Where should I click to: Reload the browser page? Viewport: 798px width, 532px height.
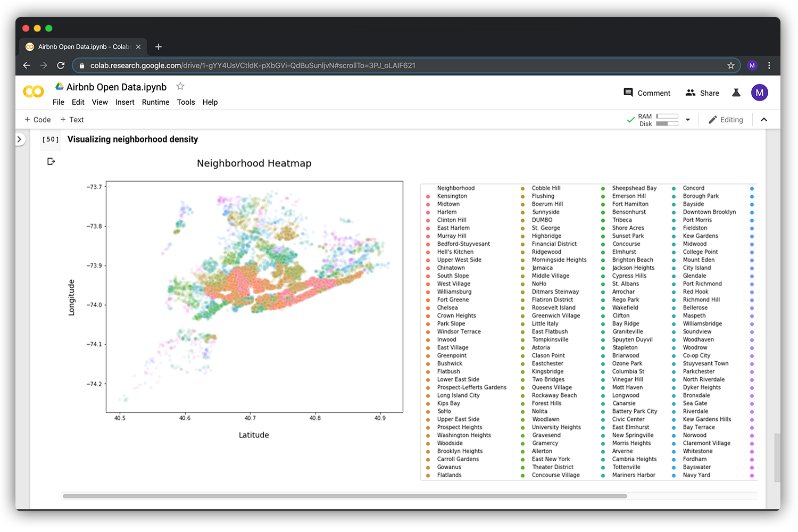click(x=61, y=65)
